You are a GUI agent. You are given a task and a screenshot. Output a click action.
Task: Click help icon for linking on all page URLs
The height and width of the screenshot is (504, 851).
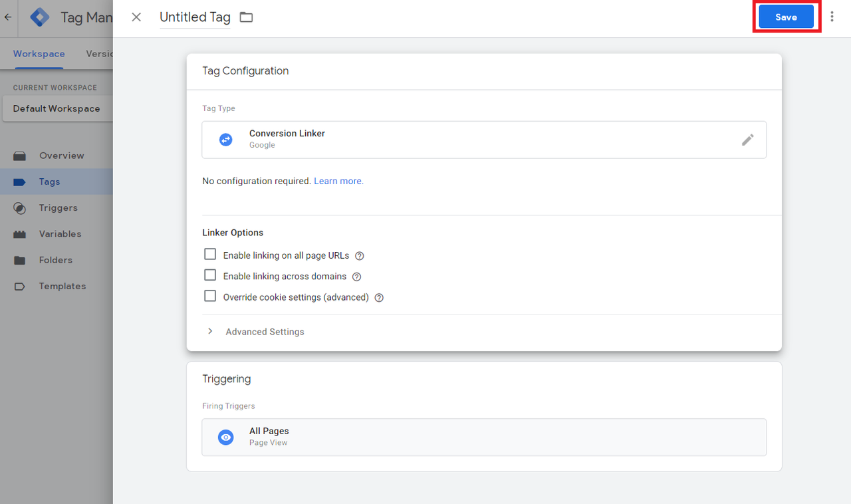click(360, 256)
